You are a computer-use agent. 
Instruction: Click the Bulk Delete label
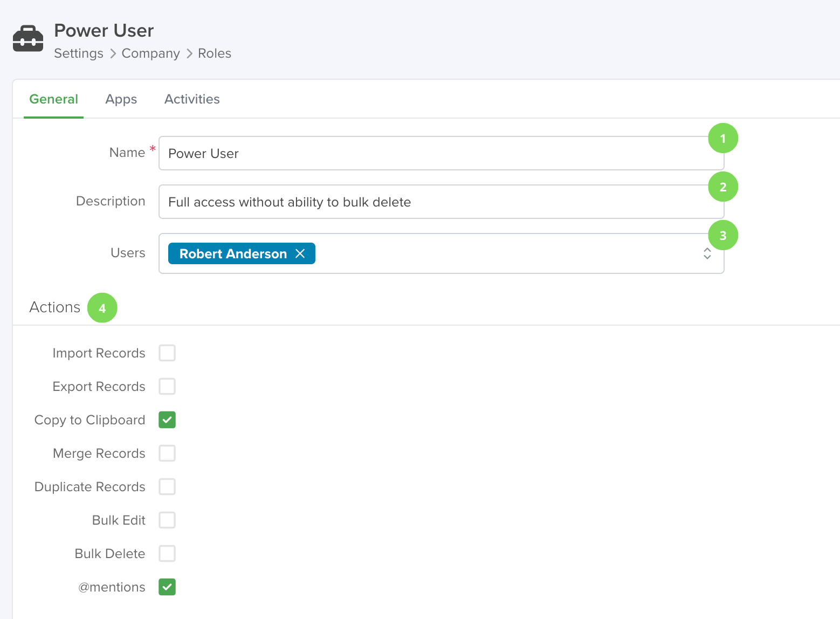tap(110, 554)
